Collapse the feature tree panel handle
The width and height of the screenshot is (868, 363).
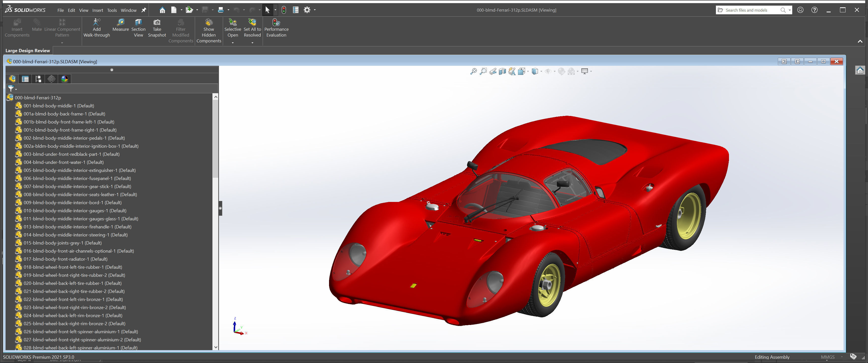220,208
